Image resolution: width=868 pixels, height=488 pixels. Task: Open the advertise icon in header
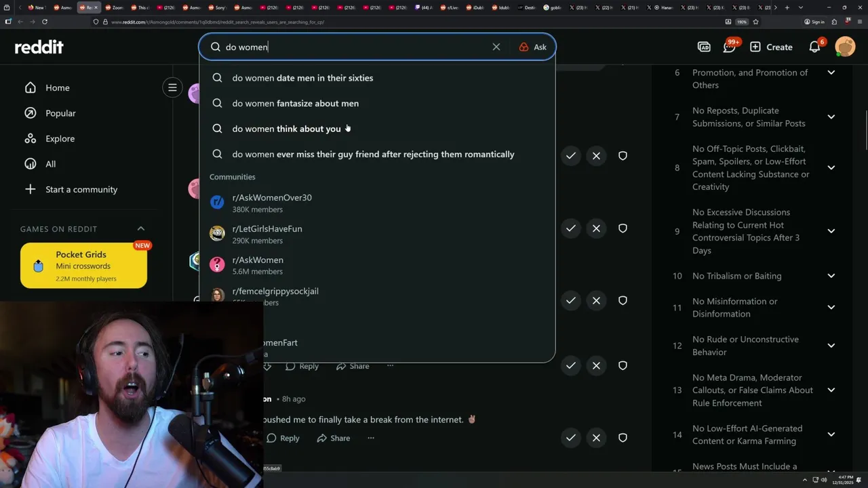coord(704,47)
